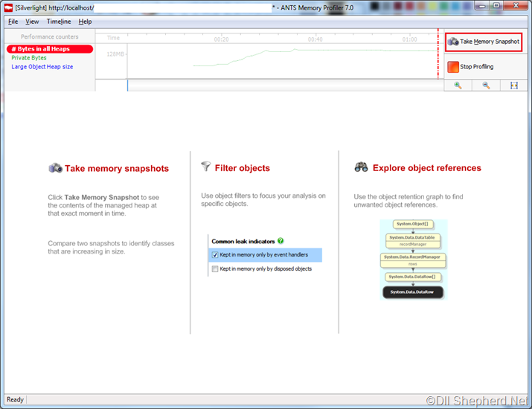The height and width of the screenshot is (409, 532).
Task: Select the # Bytes in all Heaps counter
Action: [50, 49]
